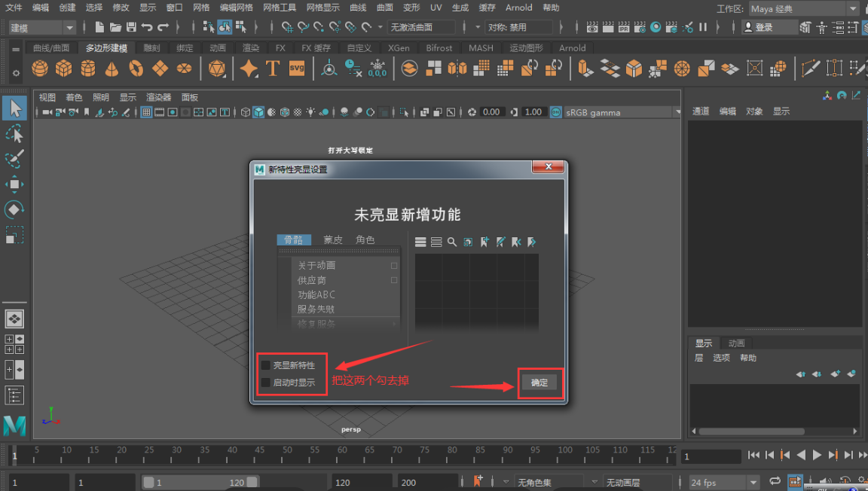
Task: Toggle the viewport grid display icon
Action: [x=146, y=112]
